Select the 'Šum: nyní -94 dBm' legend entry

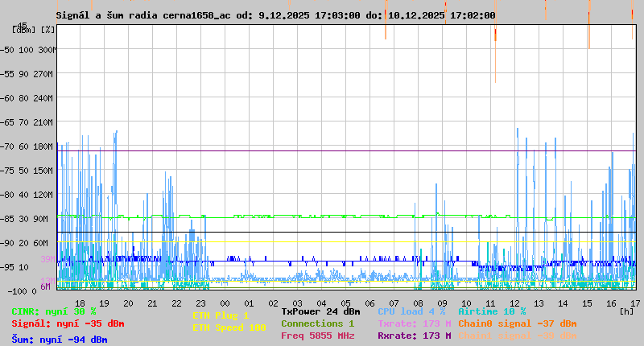coord(60,340)
